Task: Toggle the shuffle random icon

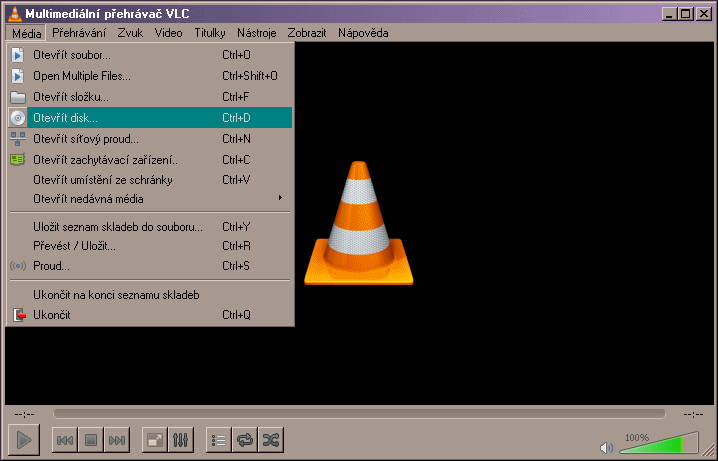Action: [x=271, y=440]
